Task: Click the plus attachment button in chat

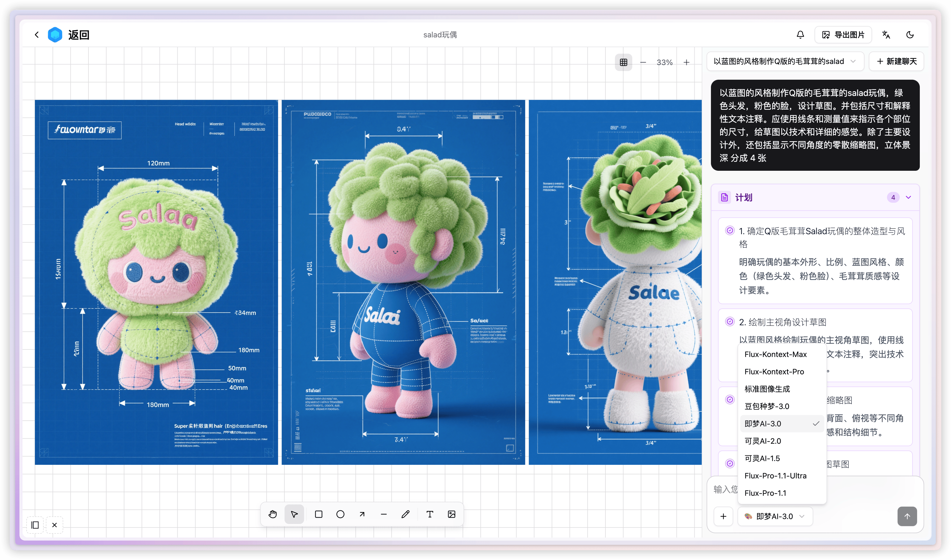Action: point(723,517)
